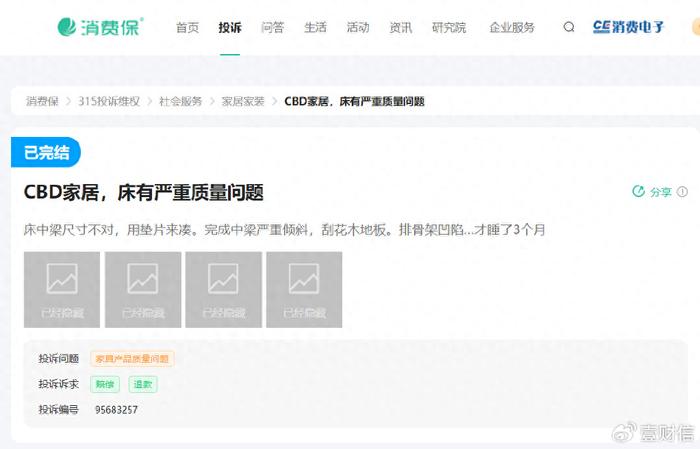Click the 赔偿 request tag

click(x=105, y=384)
